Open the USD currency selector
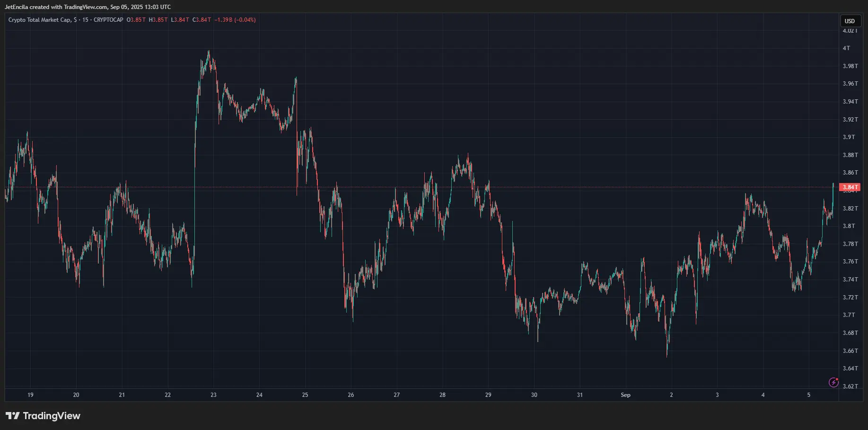This screenshot has height=430, width=868. [x=850, y=21]
